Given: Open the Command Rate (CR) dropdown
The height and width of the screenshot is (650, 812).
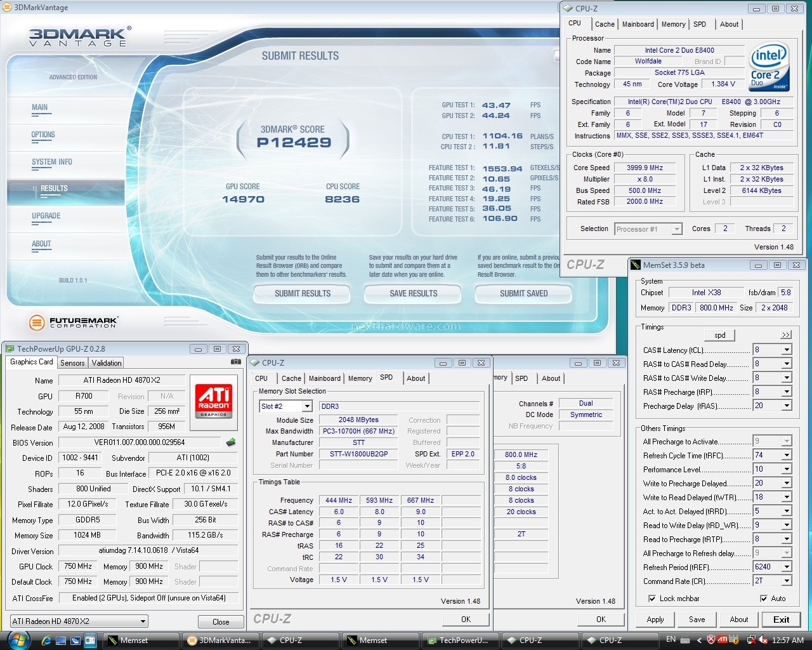Looking at the screenshot, I should click(x=787, y=581).
